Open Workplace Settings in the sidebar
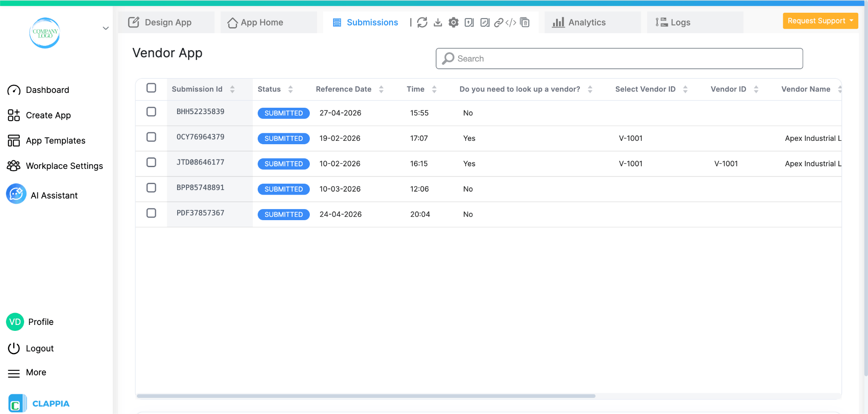The height and width of the screenshot is (414, 868). 64,166
